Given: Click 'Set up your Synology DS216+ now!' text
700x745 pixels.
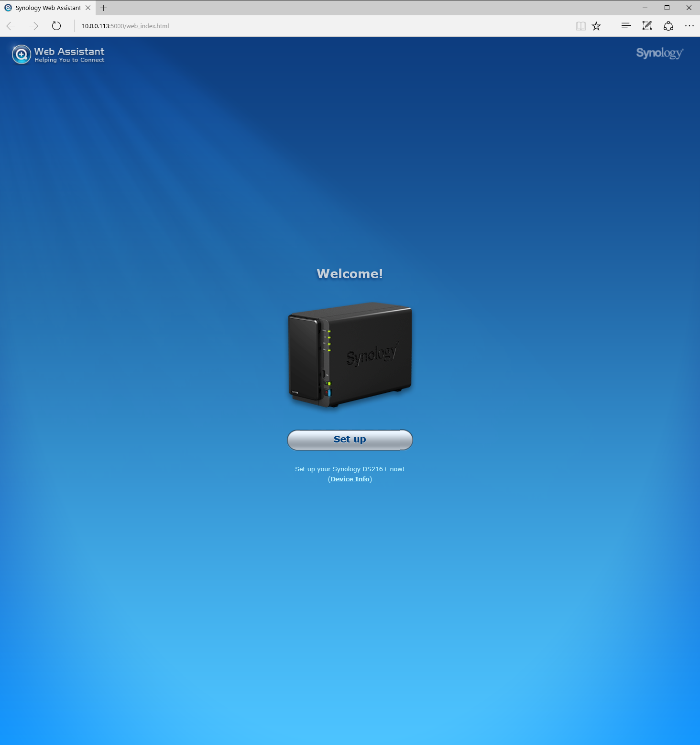Looking at the screenshot, I should (350, 469).
